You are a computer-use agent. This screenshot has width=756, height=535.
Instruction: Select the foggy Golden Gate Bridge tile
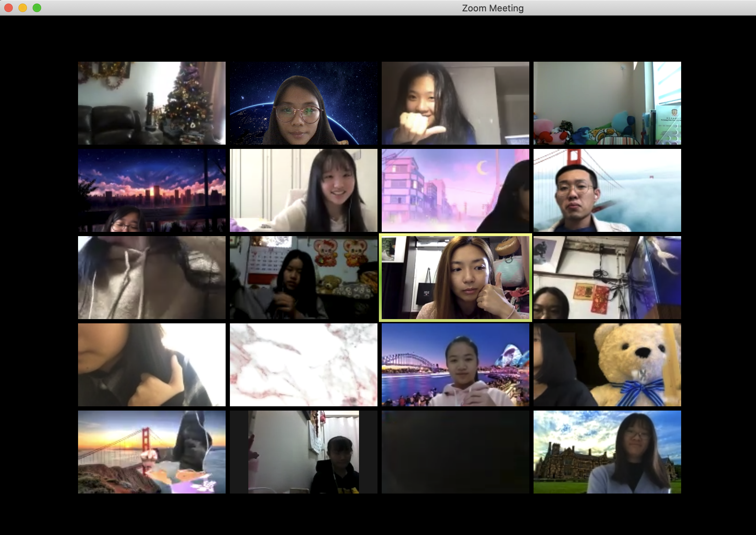pyautogui.click(x=607, y=190)
